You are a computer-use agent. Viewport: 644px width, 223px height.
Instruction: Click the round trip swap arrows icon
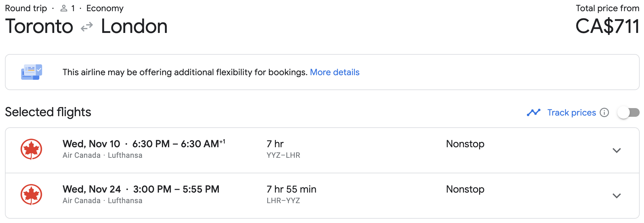87,27
